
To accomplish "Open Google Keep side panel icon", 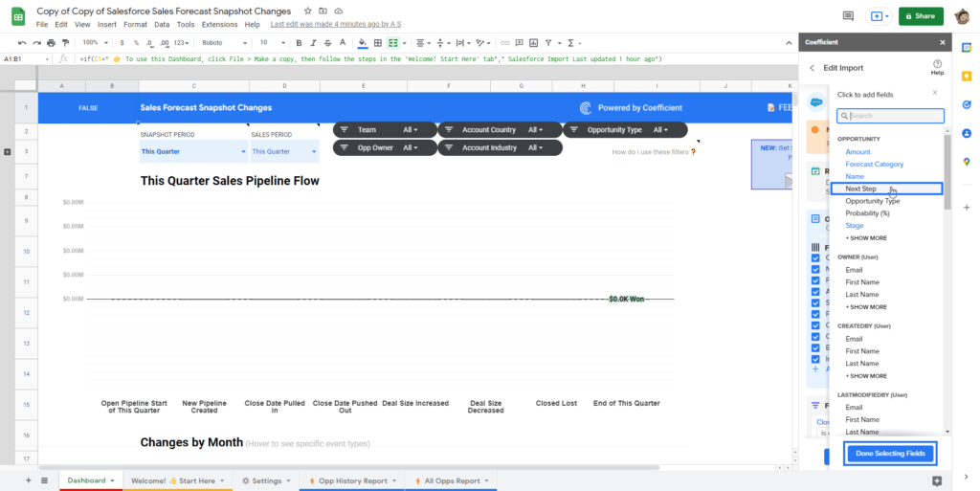I will [x=967, y=76].
